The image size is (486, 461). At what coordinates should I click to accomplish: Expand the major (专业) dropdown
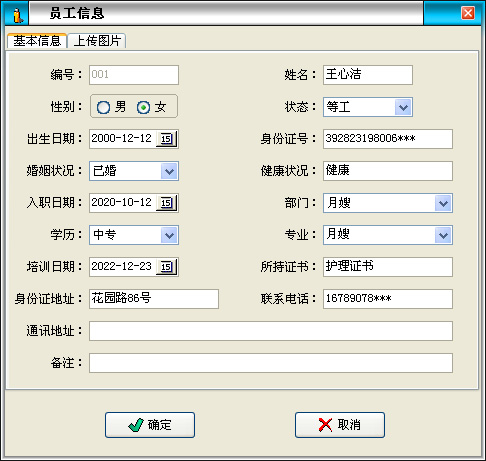pos(443,235)
